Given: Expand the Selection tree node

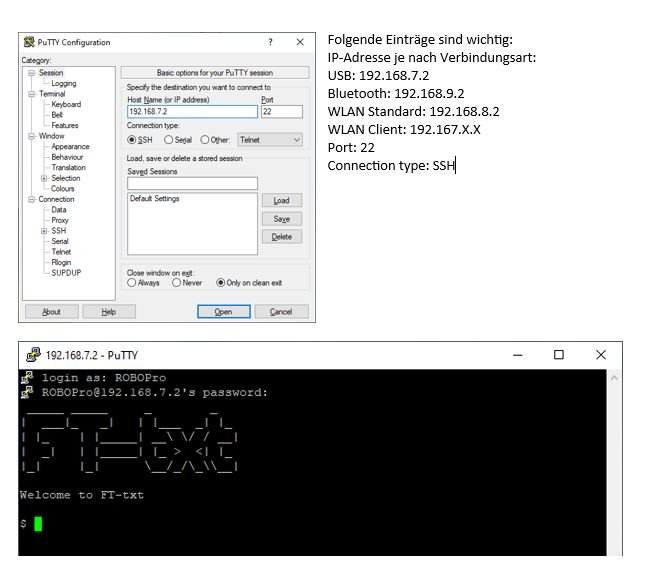Looking at the screenshot, I should [44, 178].
